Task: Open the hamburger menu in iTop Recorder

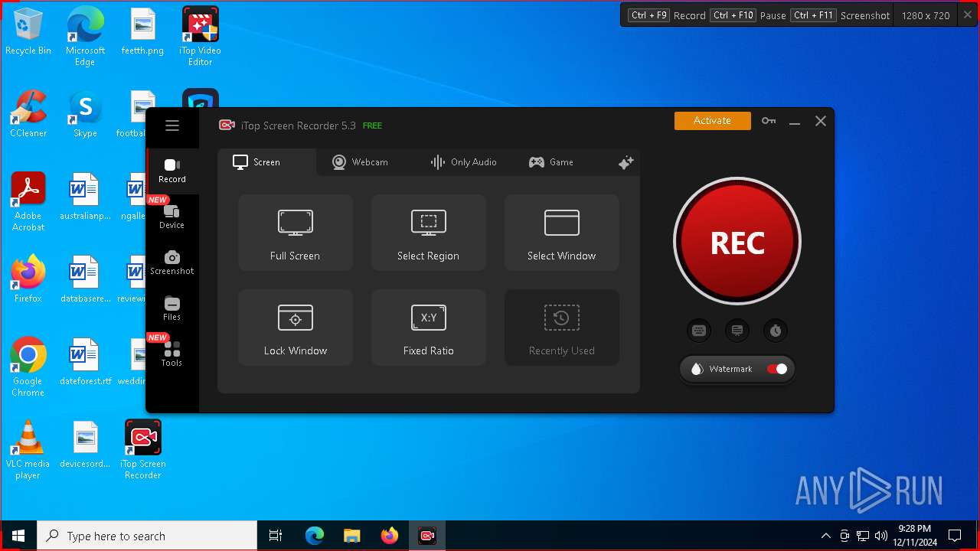Action: pos(172,126)
